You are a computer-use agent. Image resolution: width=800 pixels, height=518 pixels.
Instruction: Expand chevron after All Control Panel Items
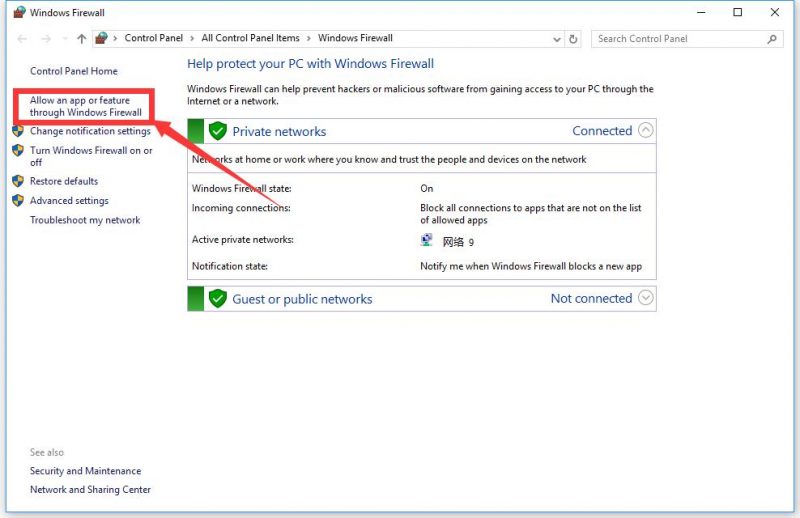click(309, 38)
